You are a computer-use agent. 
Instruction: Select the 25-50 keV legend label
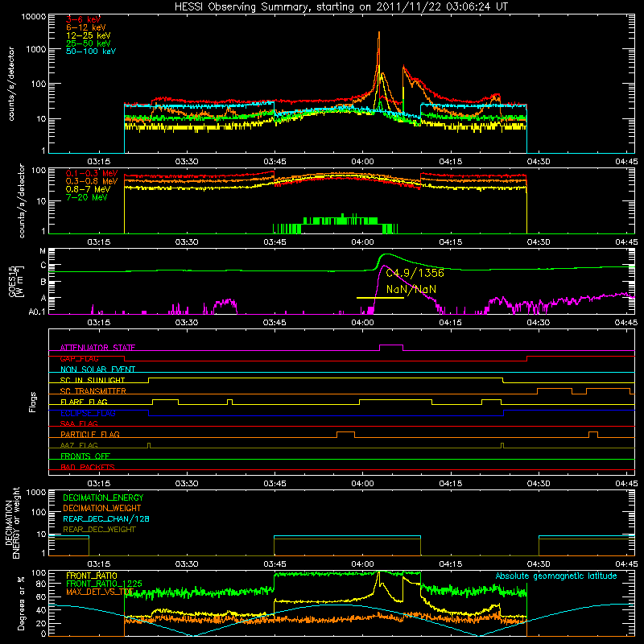point(89,43)
